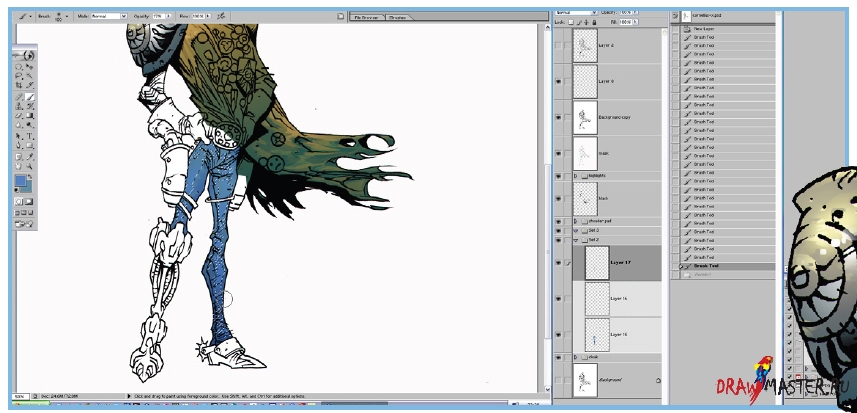The width and height of the screenshot is (857, 413).
Task: Select the Zoom tool
Action: coord(30,166)
